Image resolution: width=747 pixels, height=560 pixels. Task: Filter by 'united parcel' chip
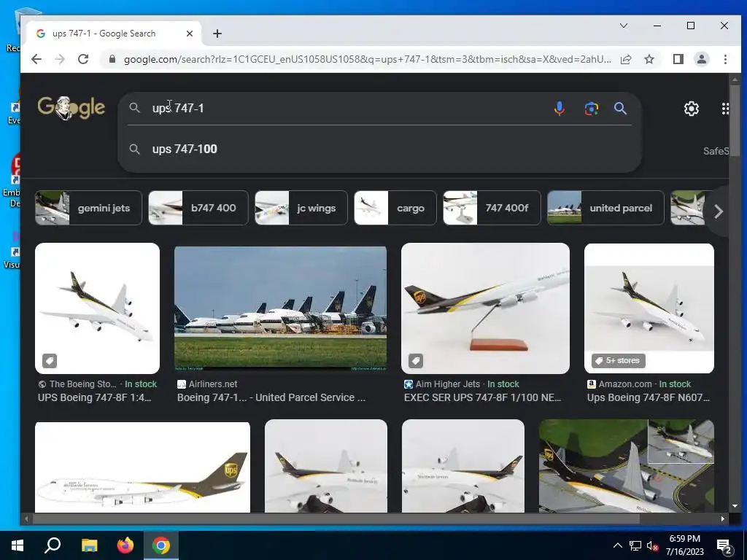point(605,208)
